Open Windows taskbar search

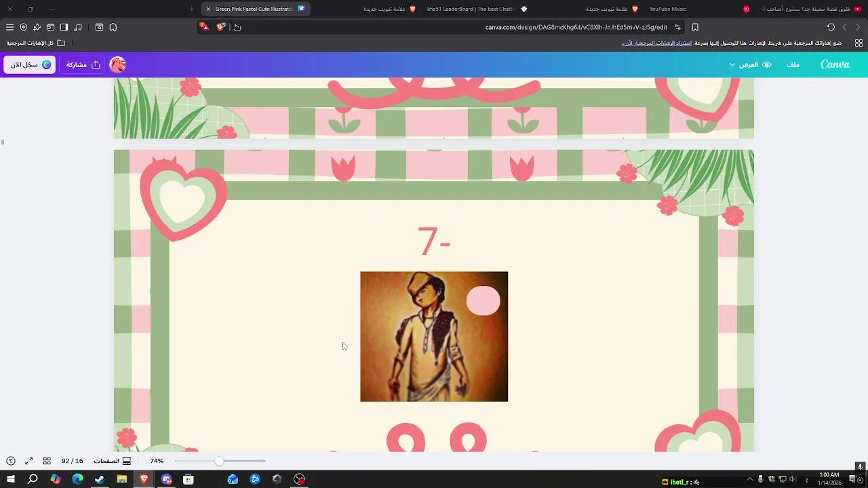click(x=33, y=479)
